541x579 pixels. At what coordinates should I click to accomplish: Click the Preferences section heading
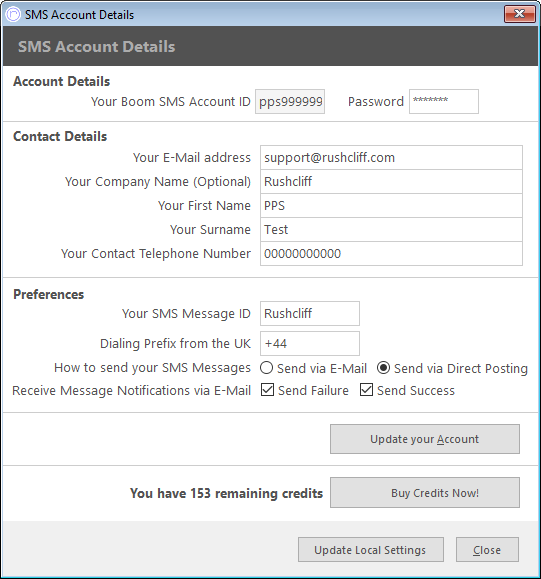tap(49, 294)
